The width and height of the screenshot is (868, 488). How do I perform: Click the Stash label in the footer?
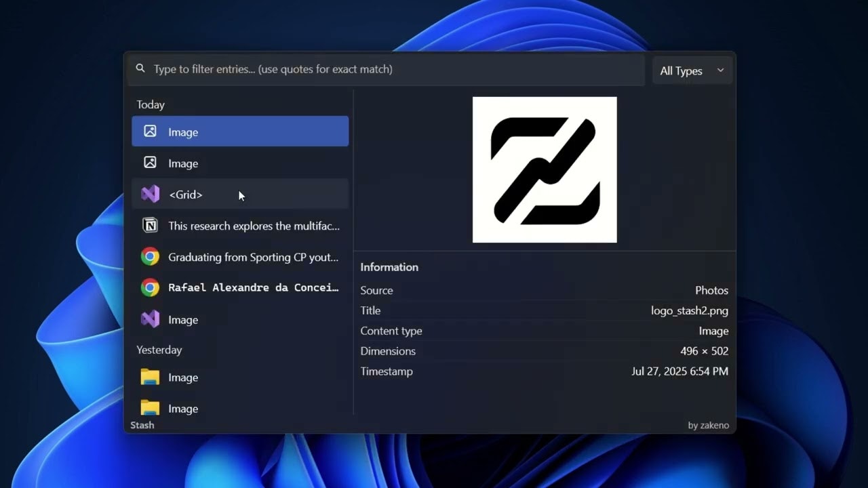click(142, 425)
